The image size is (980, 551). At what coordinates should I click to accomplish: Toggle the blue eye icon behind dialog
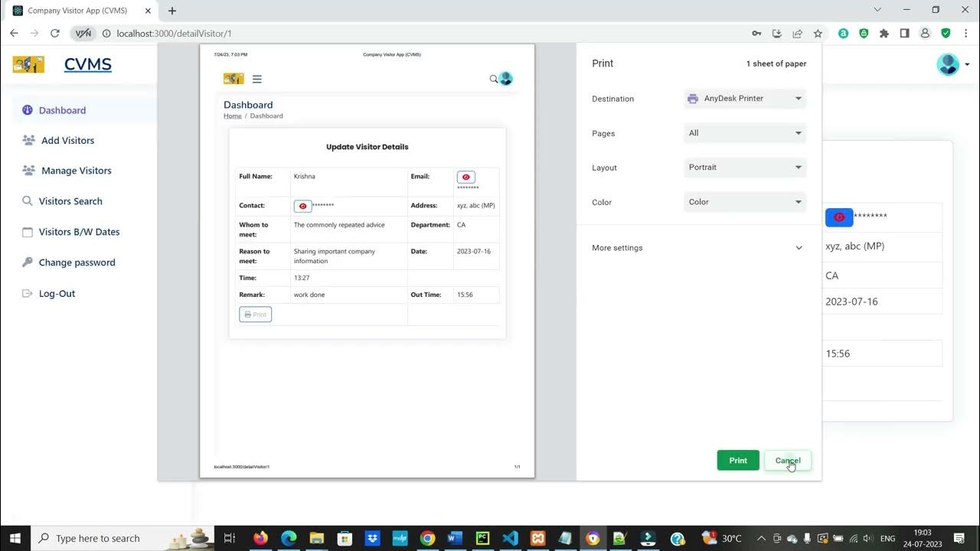coord(839,217)
